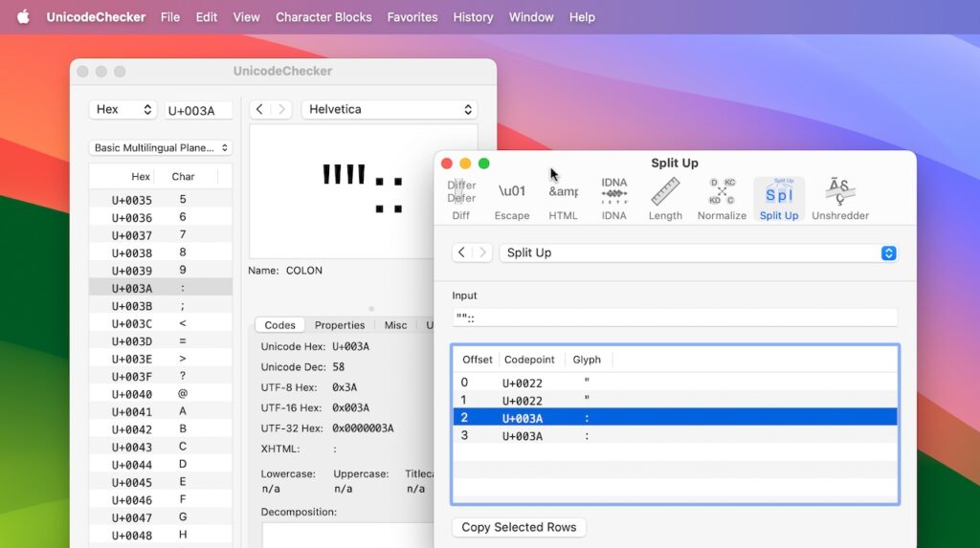Screen dimensions: 980x548
Task: Click the Split Up Input text field
Action: tap(675, 318)
